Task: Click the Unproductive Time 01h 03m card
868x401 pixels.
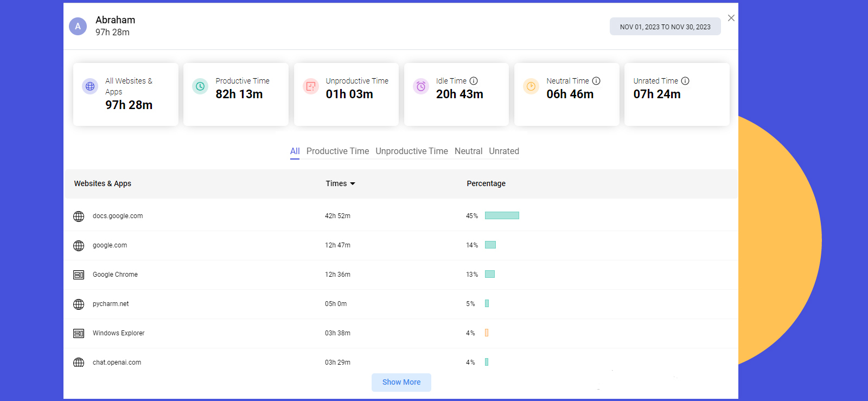Action: [x=346, y=94]
